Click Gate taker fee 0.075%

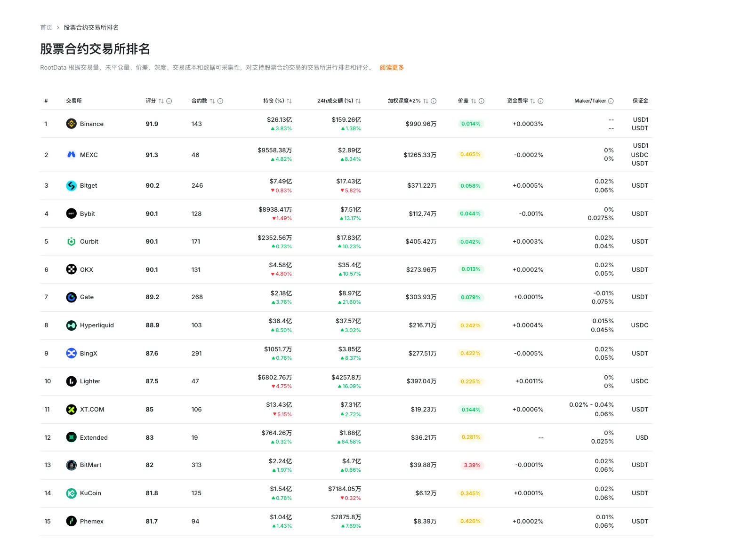[603, 302]
